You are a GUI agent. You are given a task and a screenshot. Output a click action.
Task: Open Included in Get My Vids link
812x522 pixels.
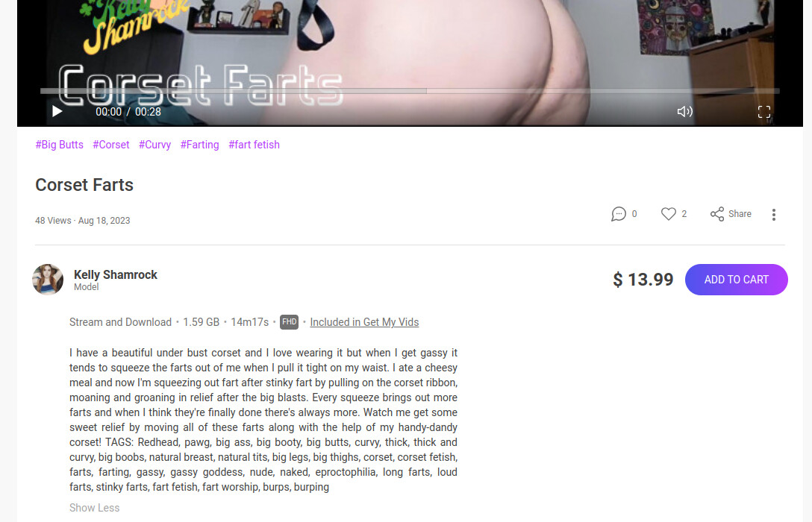pyautogui.click(x=364, y=322)
